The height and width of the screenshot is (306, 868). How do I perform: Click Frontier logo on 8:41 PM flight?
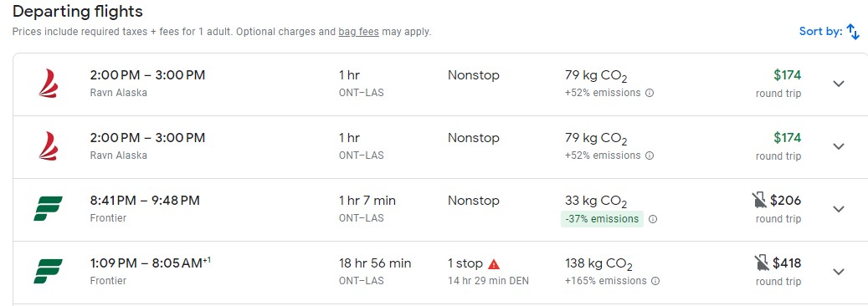[48, 209]
